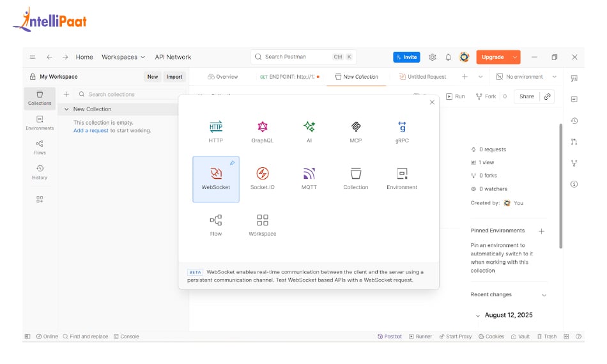The width and height of the screenshot is (607, 364).
Task: Add a pinned environment with plus
Action: (x=542, y=231)
